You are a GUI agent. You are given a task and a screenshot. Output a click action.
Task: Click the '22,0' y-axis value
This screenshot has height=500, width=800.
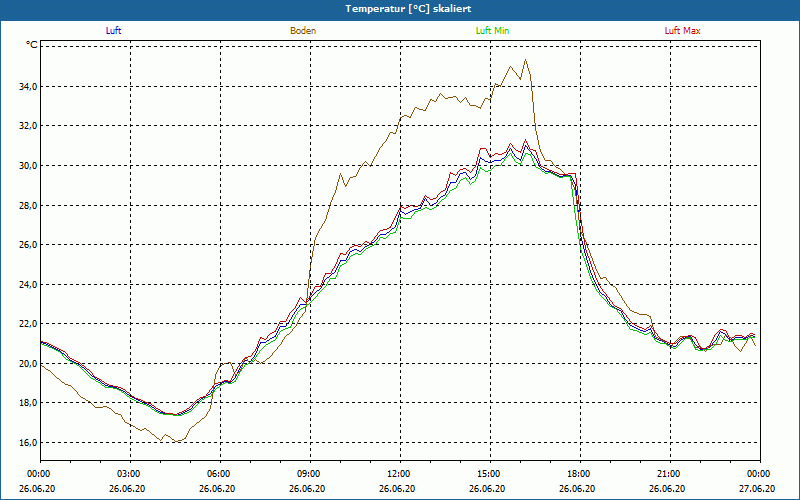tap(29, 324)
